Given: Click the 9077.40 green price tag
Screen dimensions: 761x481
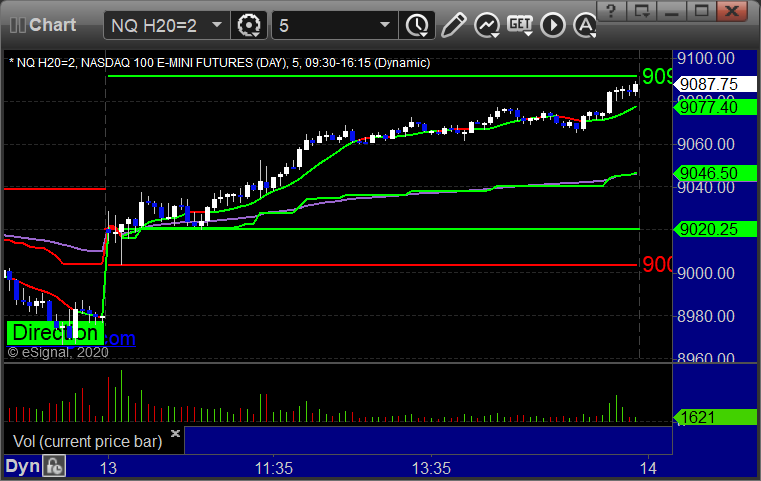Looking at the screenshot, I should point(715,107).
